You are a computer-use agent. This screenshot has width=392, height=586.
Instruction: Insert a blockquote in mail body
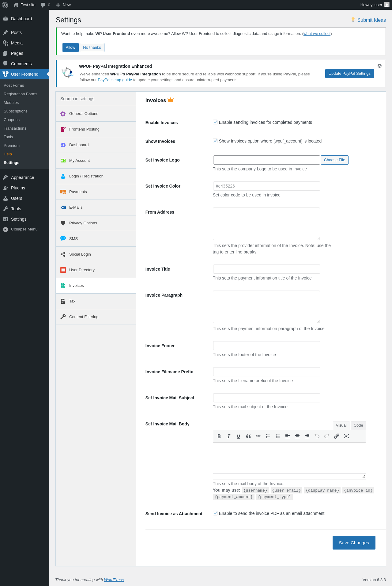pos(248,436)
